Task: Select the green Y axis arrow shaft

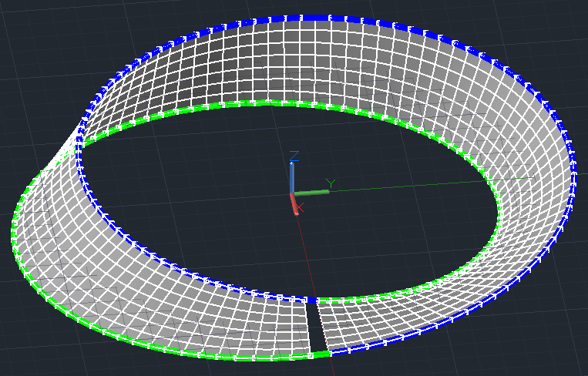Action: (311, 193)
